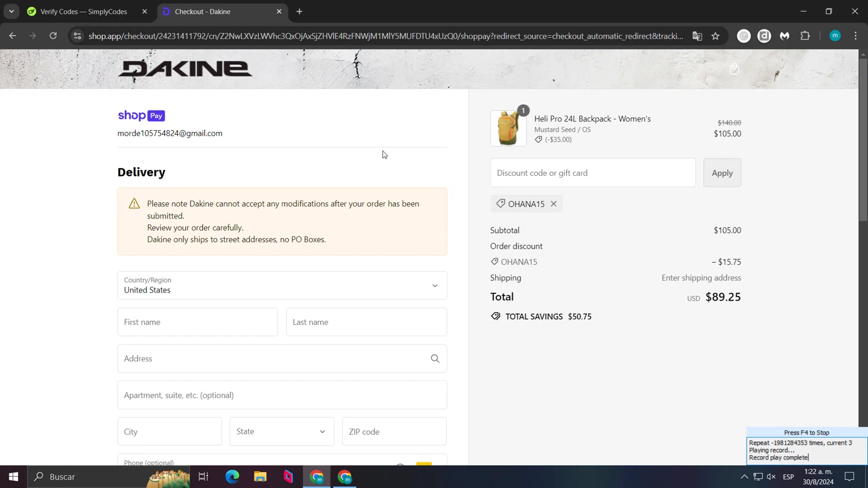
Task: Switch to Verify Codes — SimplyCodes tab
Action: pyautogui.click(x=83, y=12)
